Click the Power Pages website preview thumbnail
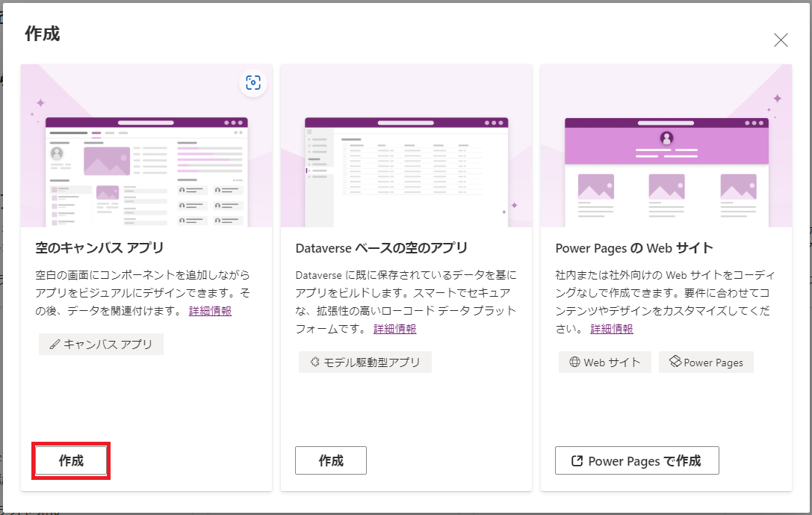812x515 pixels. coord(666,146)
